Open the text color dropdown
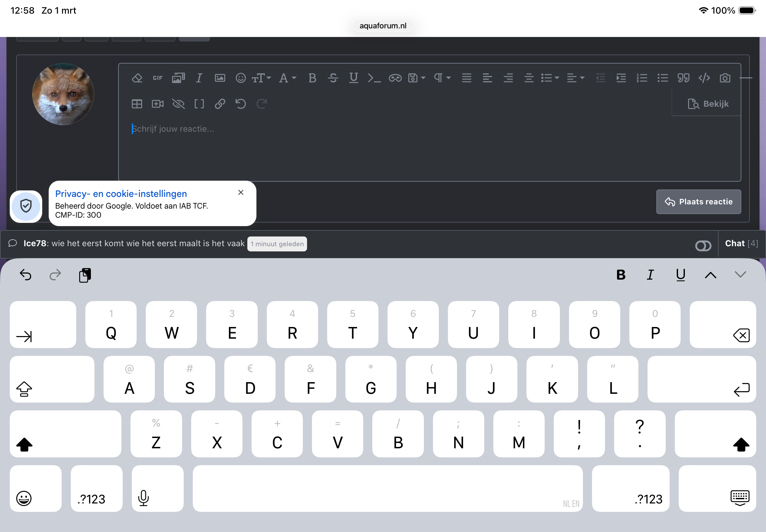 click(x=288, y=78)
